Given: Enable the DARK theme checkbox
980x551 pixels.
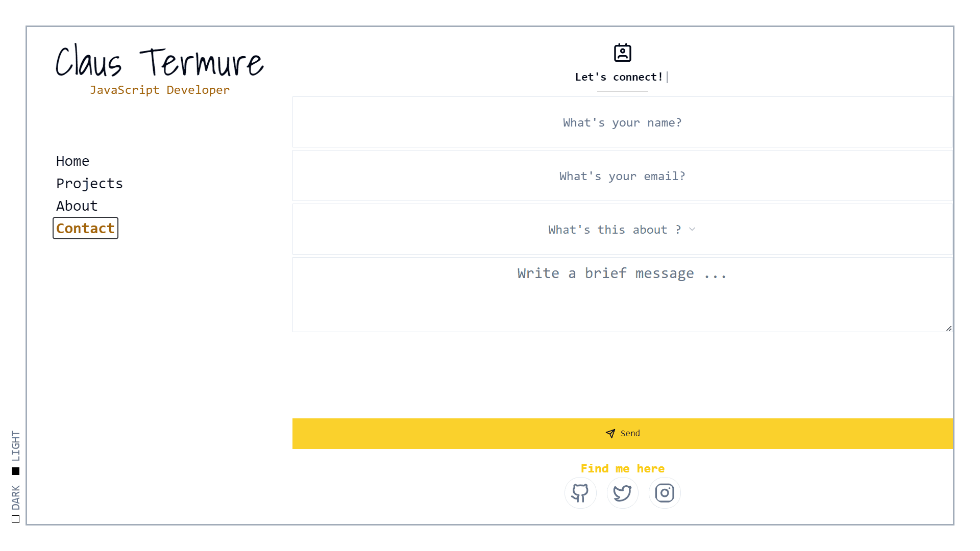Looking at the screenshot, I should [16, 519].
